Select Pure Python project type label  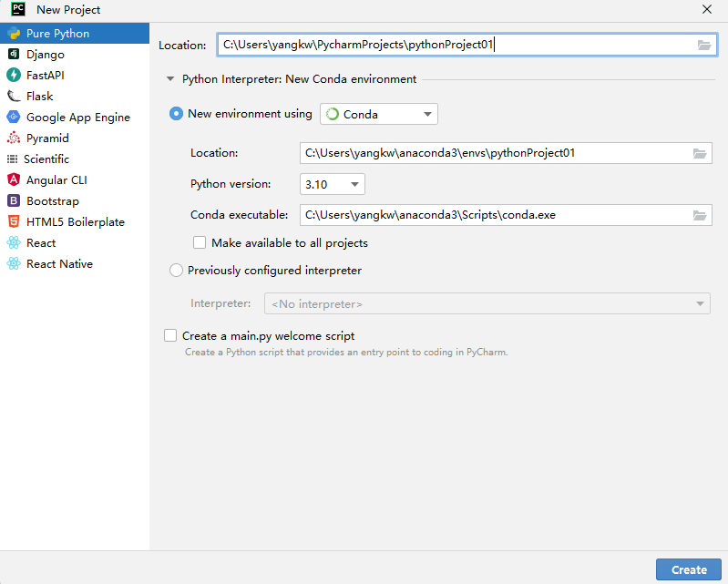coord(57,34)
